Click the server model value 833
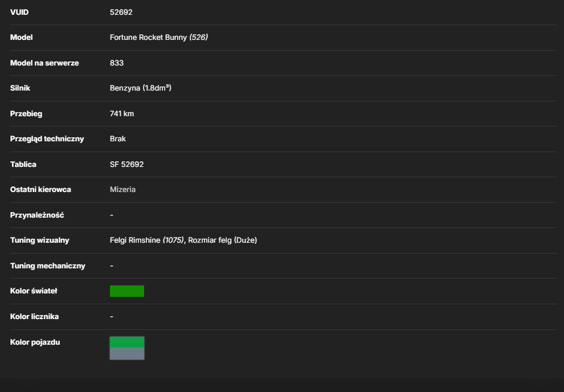 point(117,63)
